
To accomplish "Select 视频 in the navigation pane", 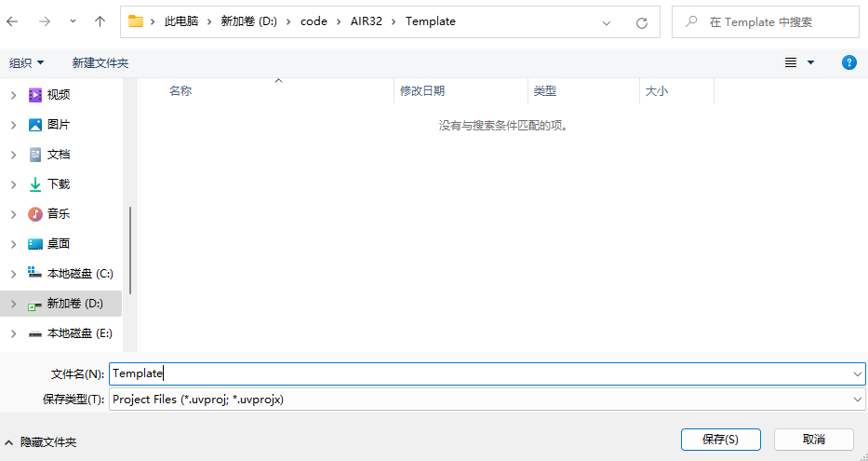I will pos(59,95).
